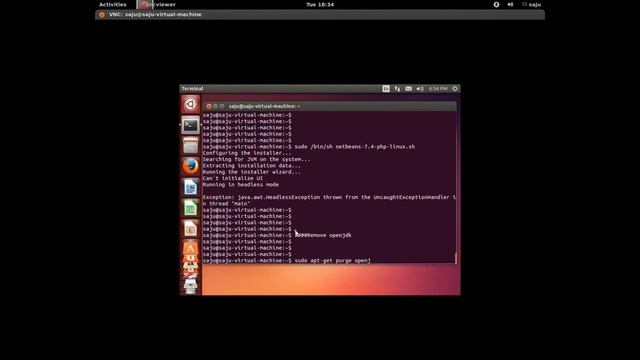Open the mail indicator in Unity panel
Image resolution: width=640 pixels, height=360 pixels.
409,89
